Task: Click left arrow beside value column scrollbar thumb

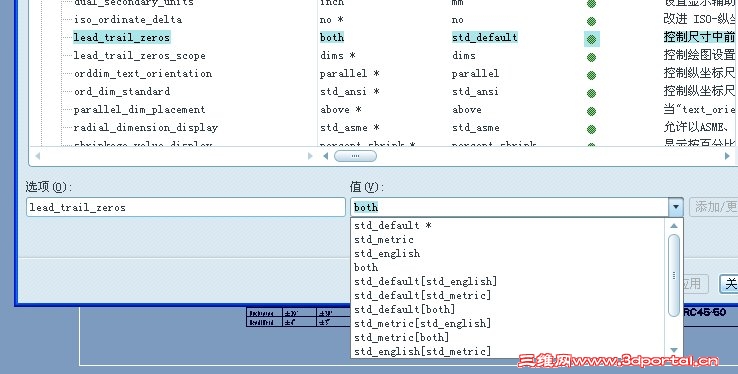Action: click(326, 156)
